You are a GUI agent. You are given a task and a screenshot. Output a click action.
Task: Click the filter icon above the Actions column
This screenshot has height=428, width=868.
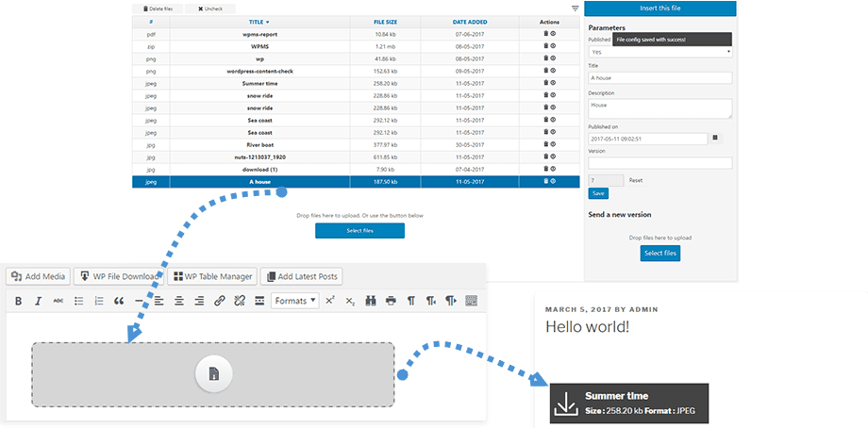pyautogui.click(x=576, y=8)
